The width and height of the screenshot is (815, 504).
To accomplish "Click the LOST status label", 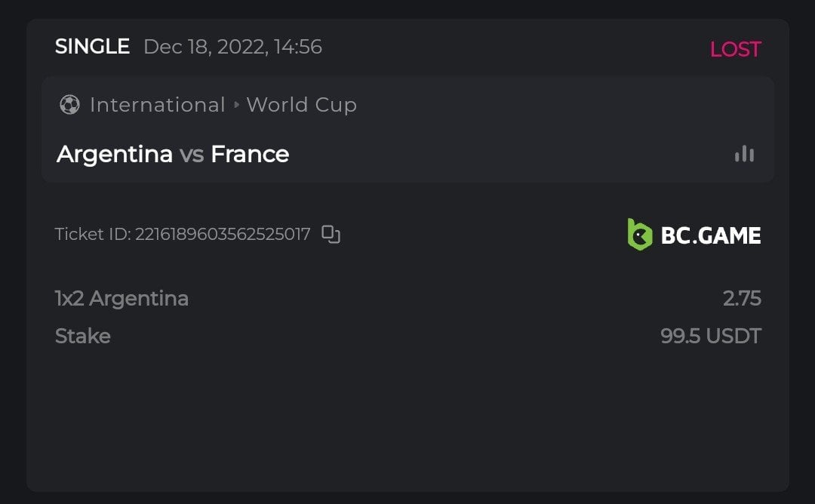I will point(735,49).
